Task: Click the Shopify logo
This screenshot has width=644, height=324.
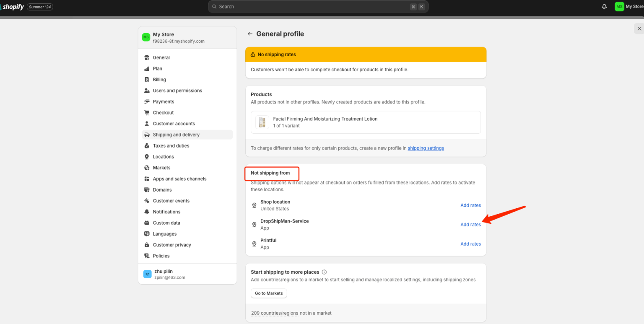Action: (x=12, y=7)
